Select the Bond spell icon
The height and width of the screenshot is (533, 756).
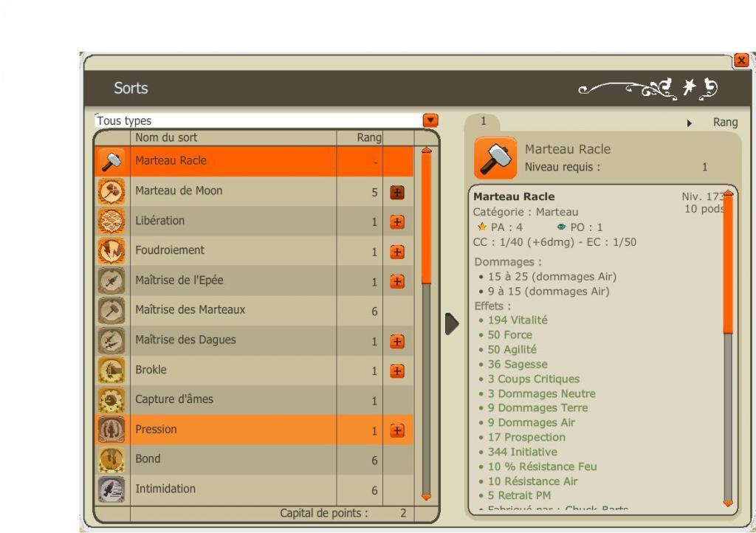[x=111, y=460]
